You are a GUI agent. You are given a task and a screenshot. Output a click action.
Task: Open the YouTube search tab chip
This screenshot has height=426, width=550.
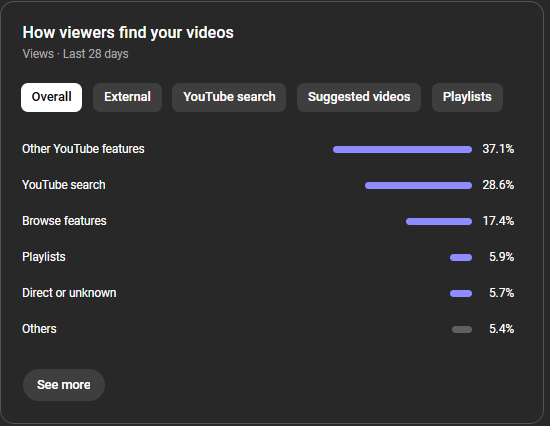[229, 97]
